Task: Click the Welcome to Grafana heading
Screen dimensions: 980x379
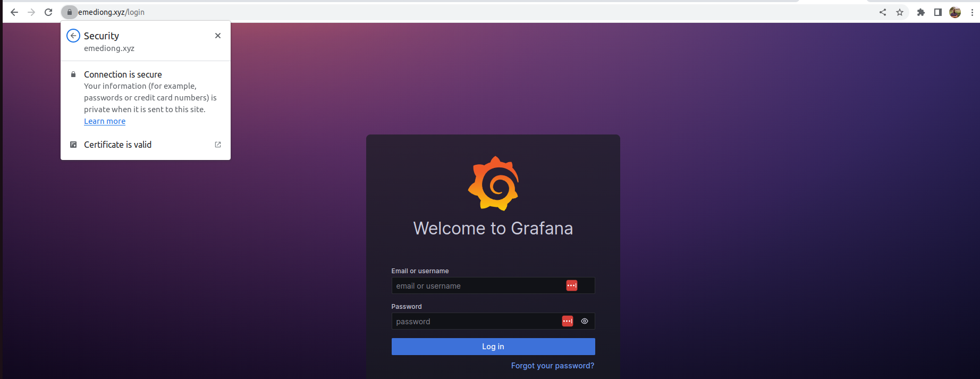Action: [x=493, y=228]
